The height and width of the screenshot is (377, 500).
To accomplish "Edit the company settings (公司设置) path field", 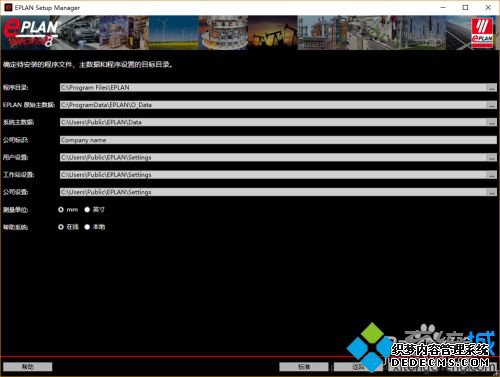I will point(273,192).
